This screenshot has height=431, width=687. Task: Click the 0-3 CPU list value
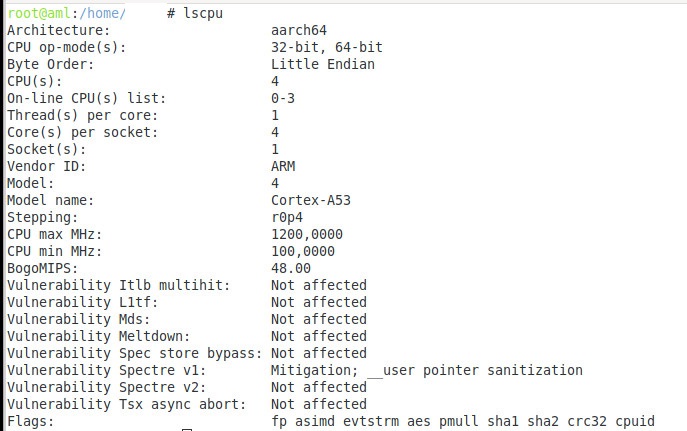pos(282,98)
